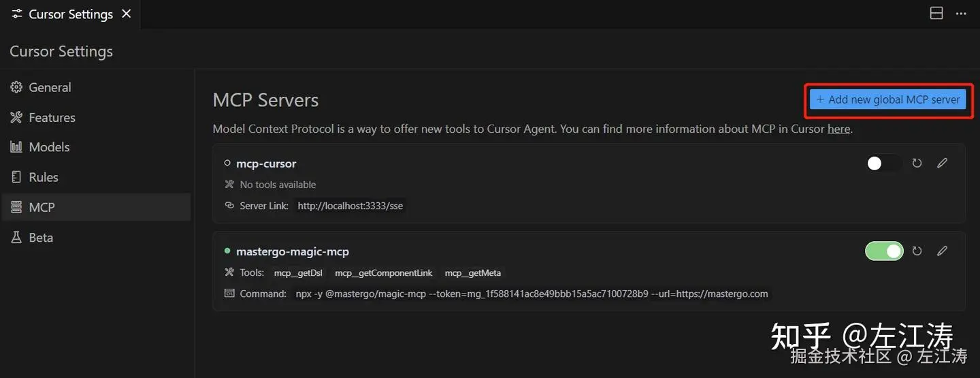Toggle the editor split layout icon

936,13
